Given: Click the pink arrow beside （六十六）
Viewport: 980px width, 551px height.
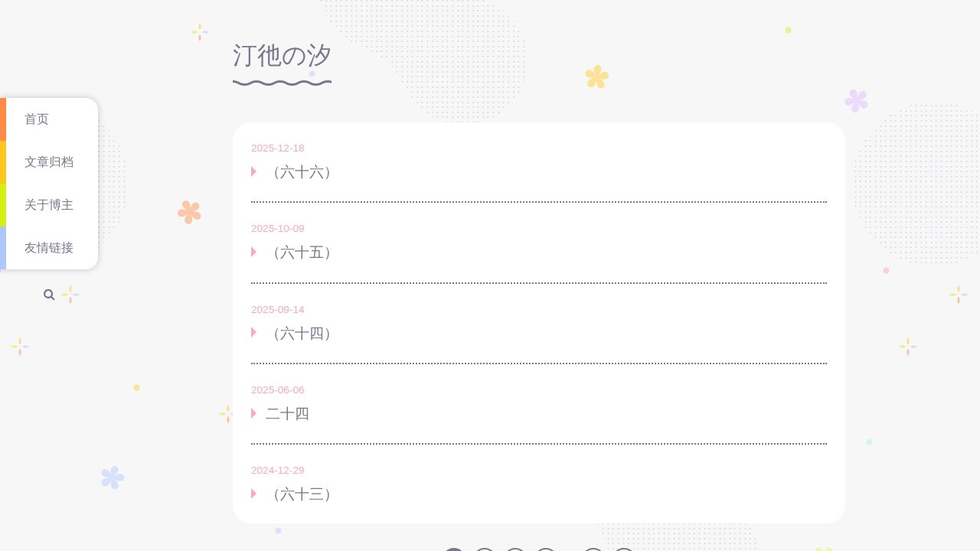Looking at the screenshot, I should pos(253,171).
